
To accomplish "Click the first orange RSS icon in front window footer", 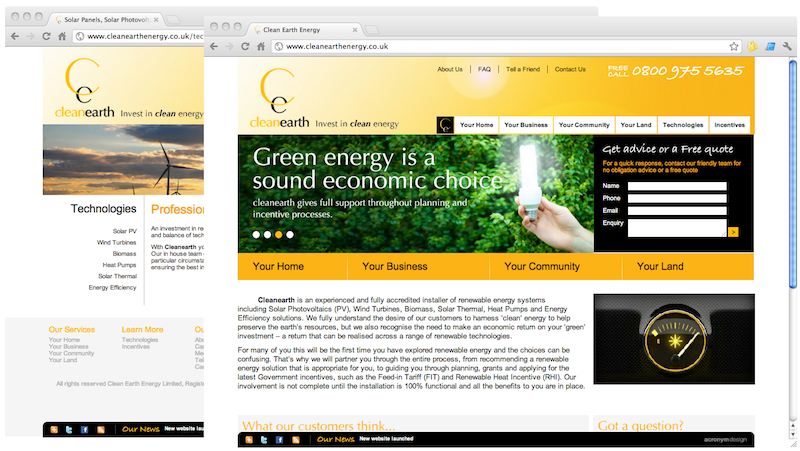I will pyautogui.click(x=249, y=440).
